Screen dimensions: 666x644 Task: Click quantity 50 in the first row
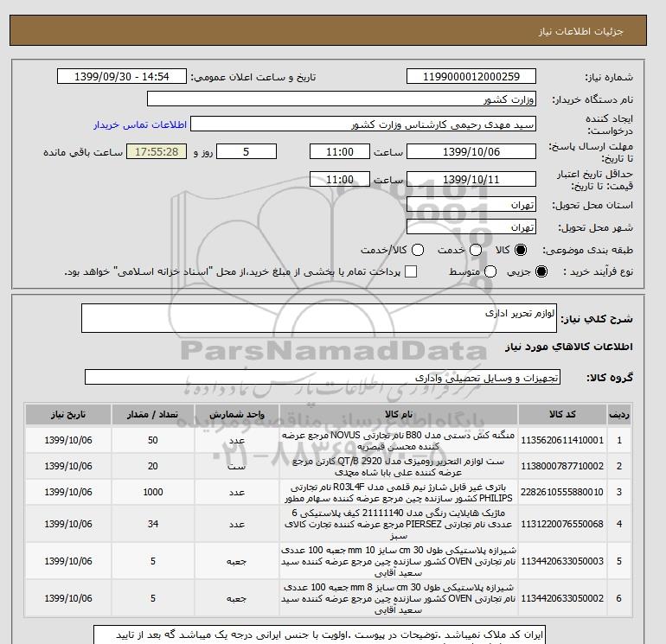point(153,440)
